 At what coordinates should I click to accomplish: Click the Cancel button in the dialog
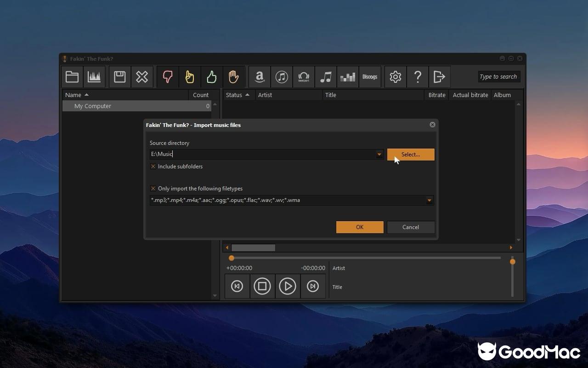click(411, 227)
